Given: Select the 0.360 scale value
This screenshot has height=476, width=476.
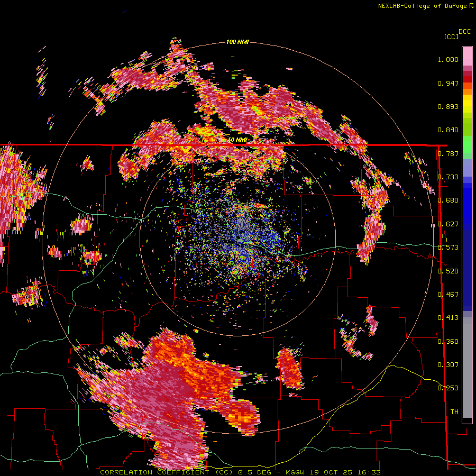Looking at the screenshot, I should pos(448,342).
